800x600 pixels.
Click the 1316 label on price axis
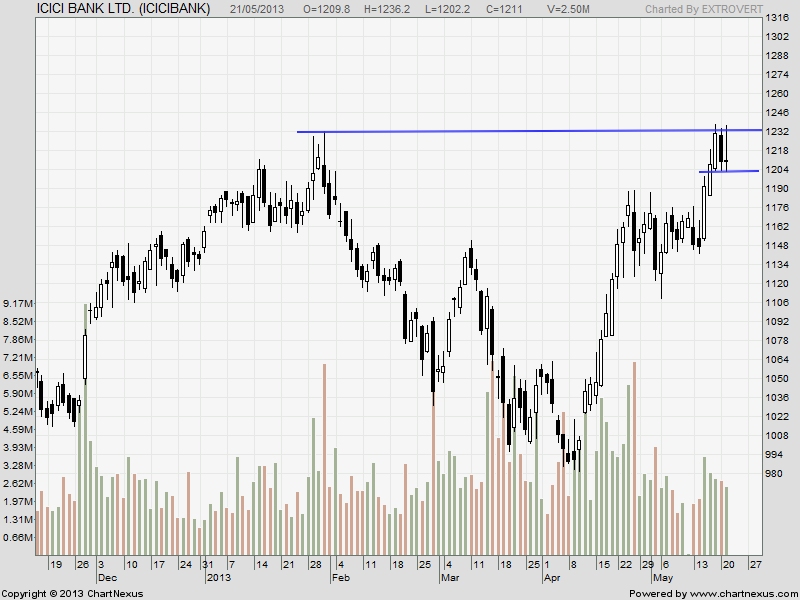(x=776, y=19)
